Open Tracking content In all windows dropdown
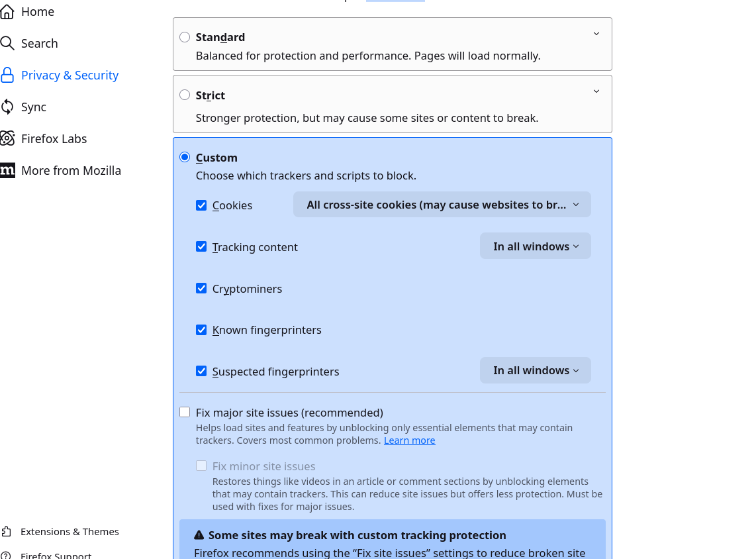The image size is (756, 559). coord(535,246)
